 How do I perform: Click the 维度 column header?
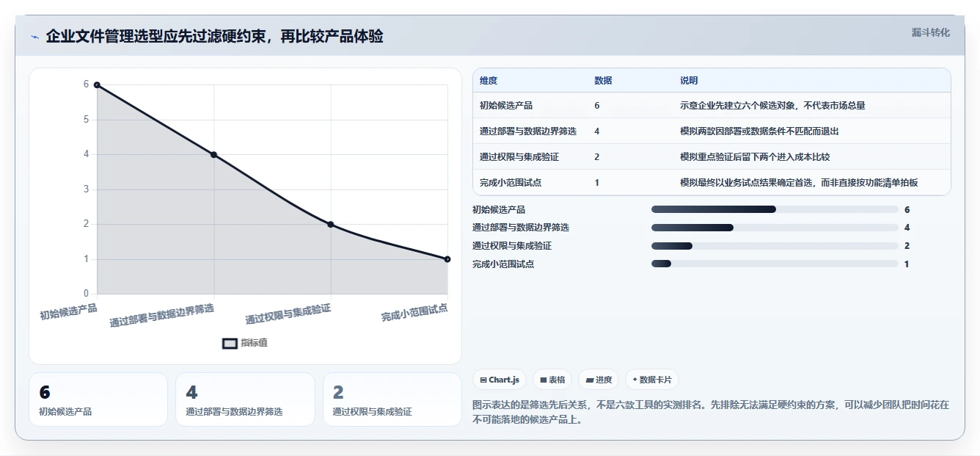489,81
